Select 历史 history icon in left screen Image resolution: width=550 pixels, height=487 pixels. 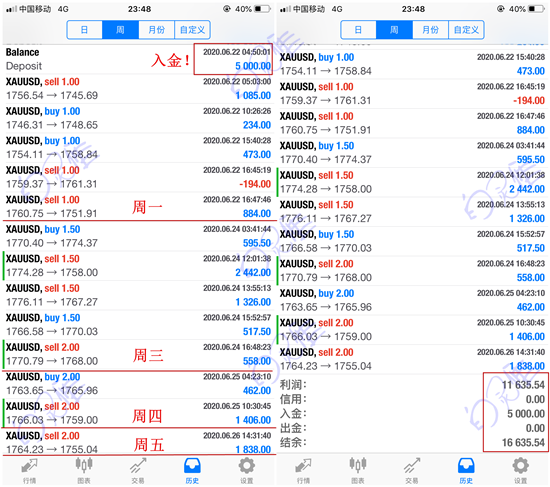[x=192, y=471]
